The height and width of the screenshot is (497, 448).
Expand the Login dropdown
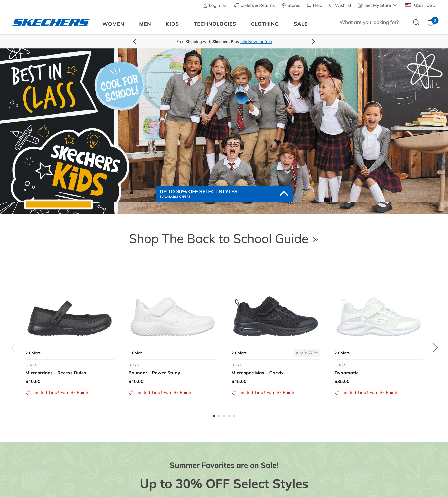(215, 5)
